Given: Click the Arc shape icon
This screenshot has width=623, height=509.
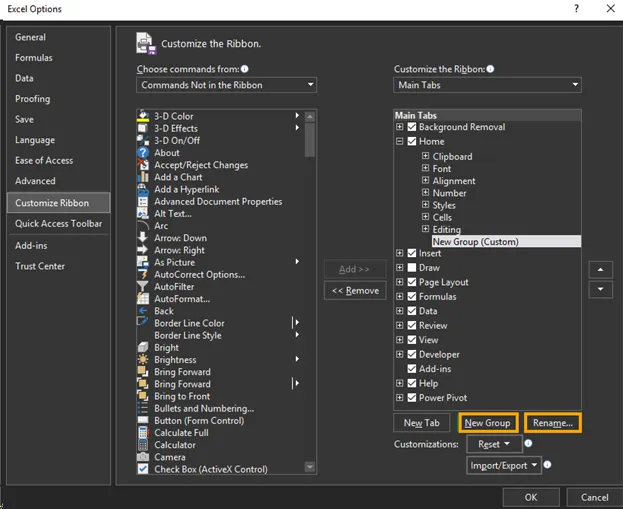Looking at the screenshot, I should (143, 226).
